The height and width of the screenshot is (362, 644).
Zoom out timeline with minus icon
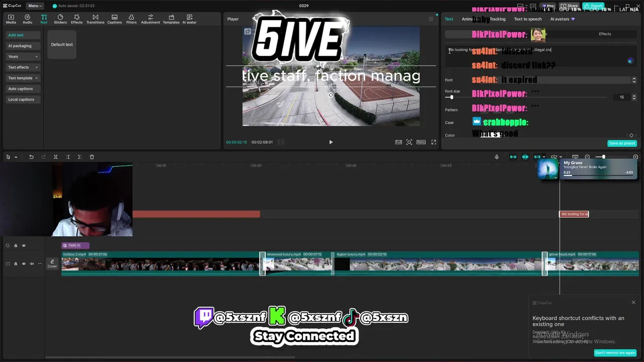tap(587, 157)
